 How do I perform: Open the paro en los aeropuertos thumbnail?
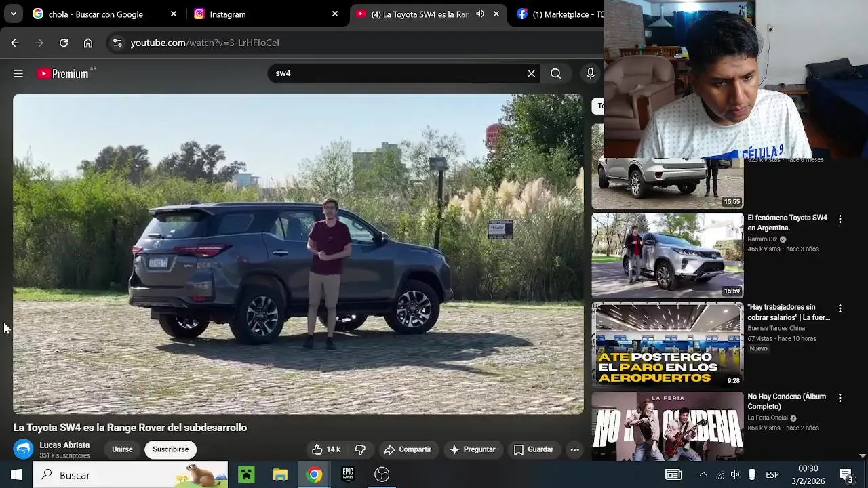pos(667,345)
